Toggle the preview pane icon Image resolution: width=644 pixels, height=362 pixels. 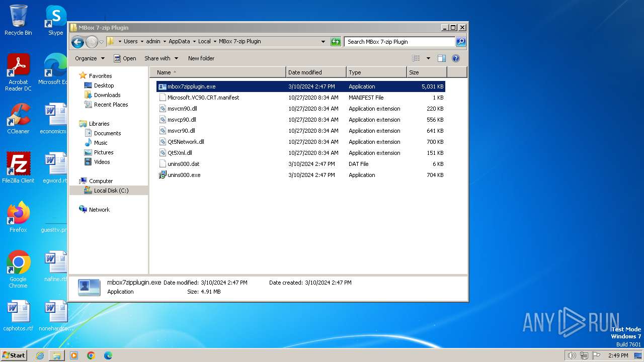coord(442,58)
